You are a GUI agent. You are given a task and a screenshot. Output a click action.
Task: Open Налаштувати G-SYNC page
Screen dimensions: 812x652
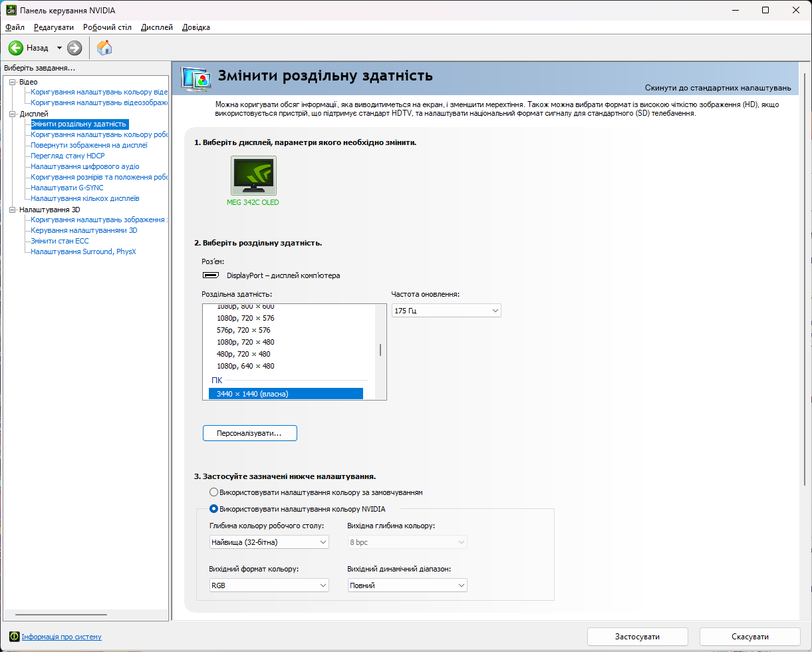67,188
